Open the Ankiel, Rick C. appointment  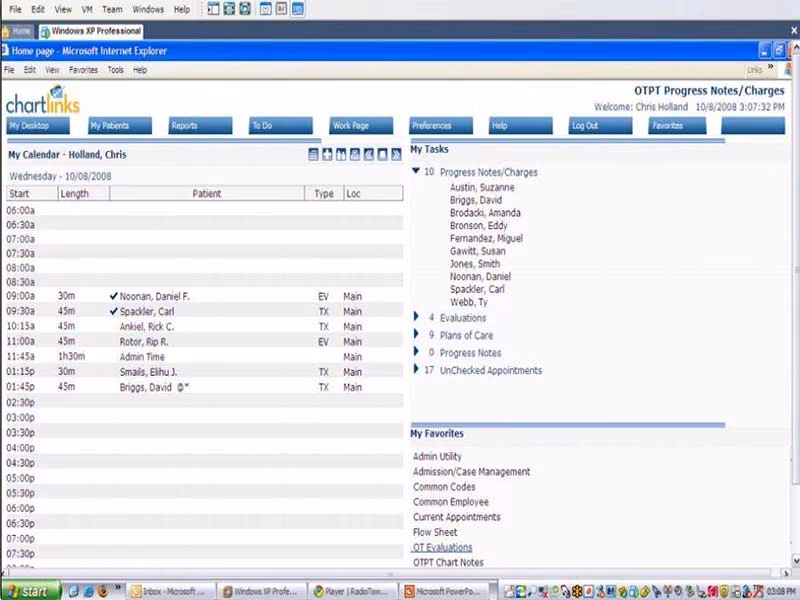pyautogui.click(x=147, y=327)
